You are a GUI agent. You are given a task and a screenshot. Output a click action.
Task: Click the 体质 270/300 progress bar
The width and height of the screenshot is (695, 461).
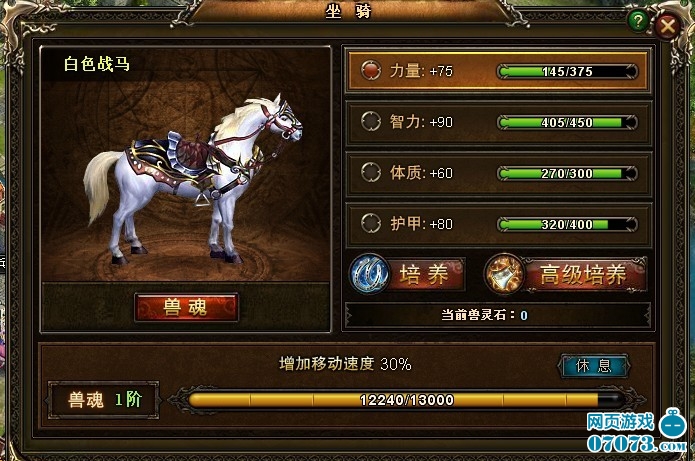point(567,173)
